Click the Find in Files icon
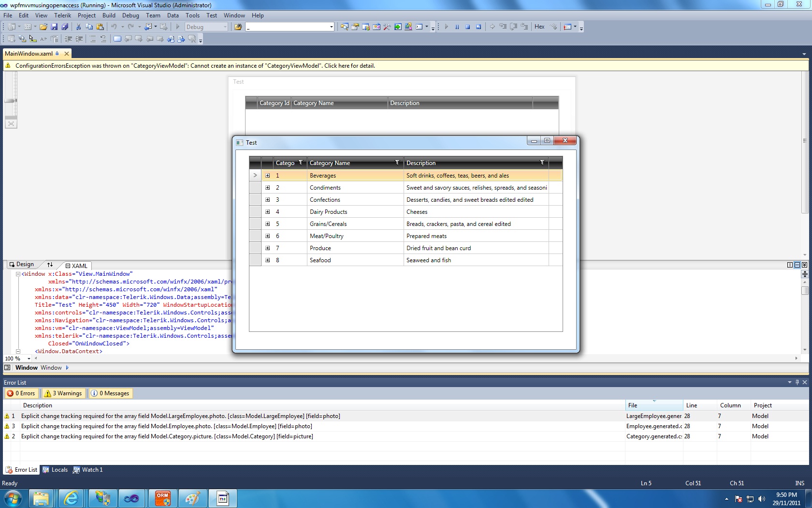The image size is (812, 508). [238, 27]
